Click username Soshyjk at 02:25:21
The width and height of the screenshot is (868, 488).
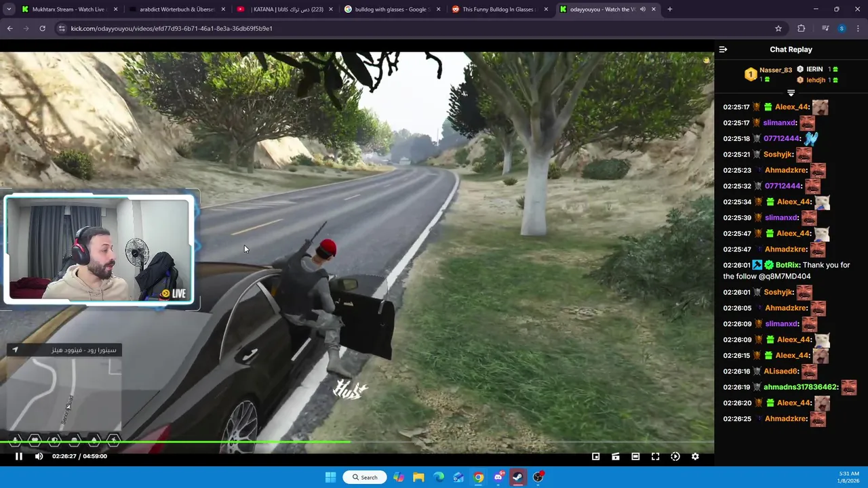tap(778, 155)
